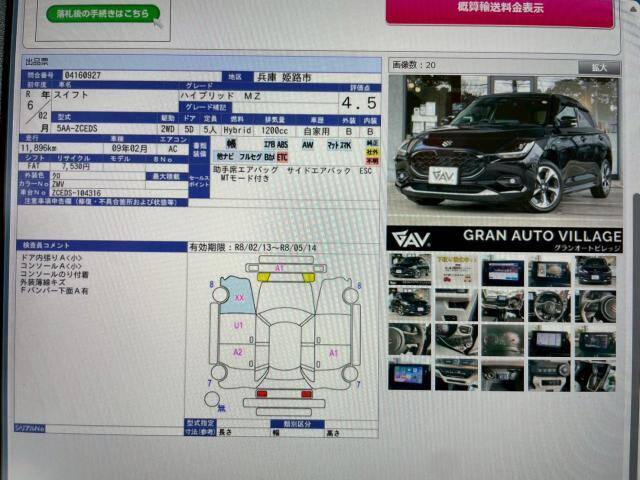Open the last thumbnail in the bottom row
The height and width of the screenshot is (480, 640).
point(596,375)
